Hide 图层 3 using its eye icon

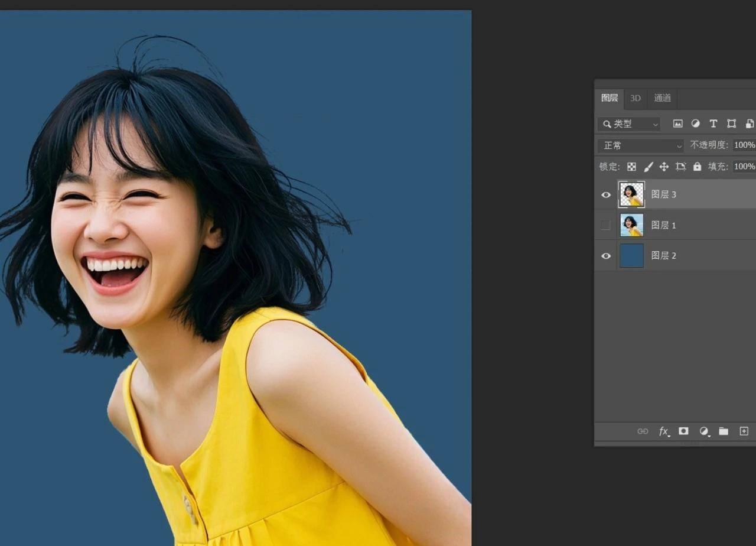click(x=606, y=194)
